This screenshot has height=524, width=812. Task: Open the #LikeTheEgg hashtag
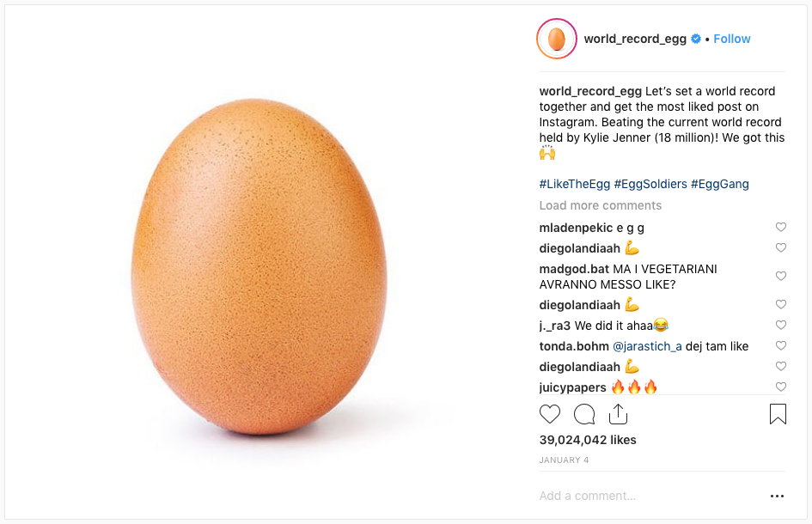(x=575, y=184)
